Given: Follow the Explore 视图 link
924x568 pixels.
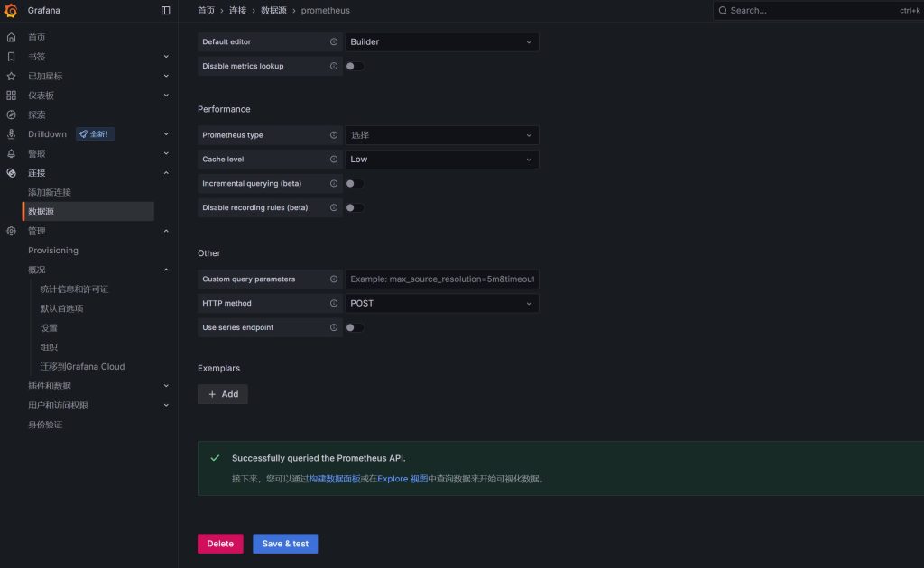Looking at the screenshot, I should tap(403, 479).
